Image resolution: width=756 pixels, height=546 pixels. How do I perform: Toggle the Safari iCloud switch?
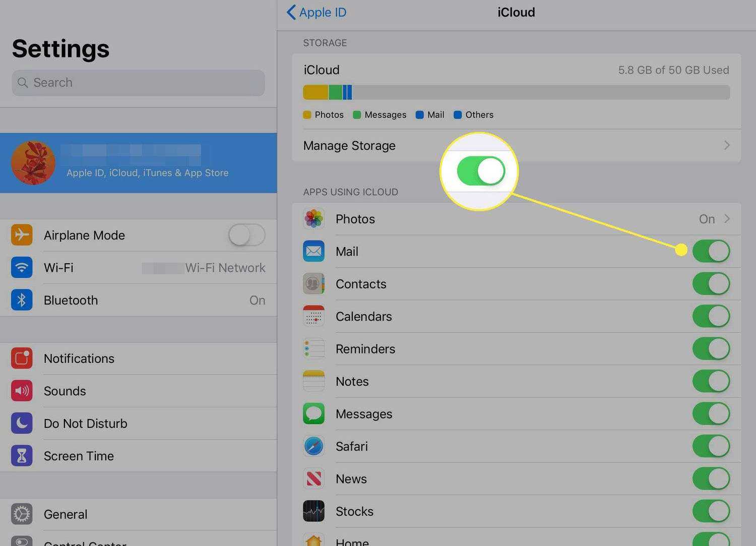point(711,446)
